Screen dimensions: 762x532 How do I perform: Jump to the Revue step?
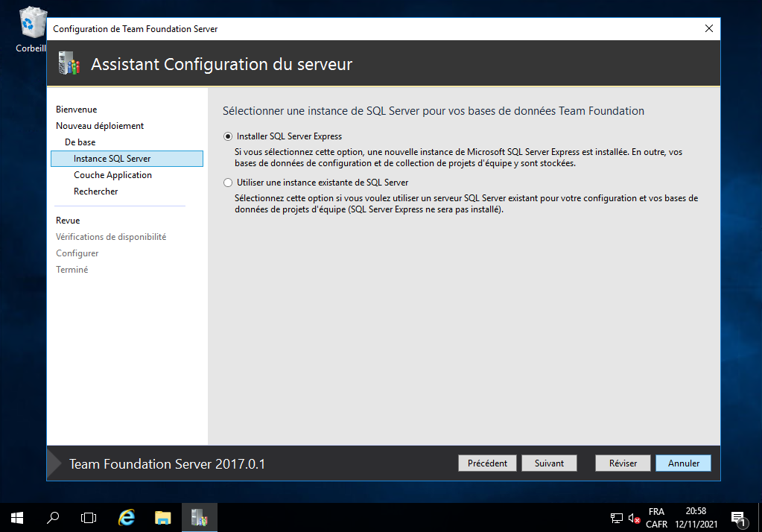[x=68, y=221]
